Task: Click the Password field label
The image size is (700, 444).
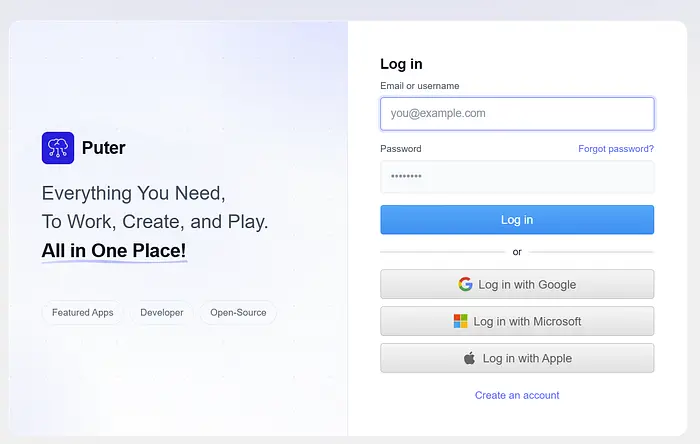Action: [400, 149]
